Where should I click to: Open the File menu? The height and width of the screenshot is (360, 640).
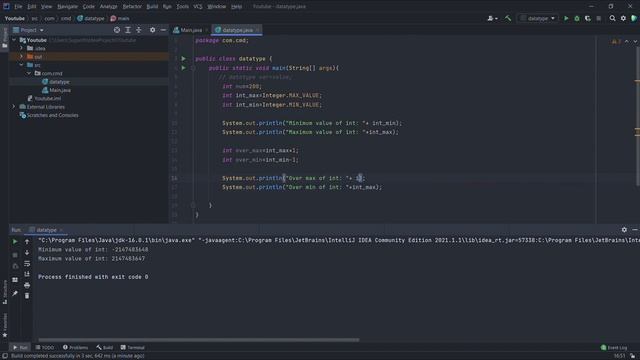pyautogui.click(x=18, y=7)
